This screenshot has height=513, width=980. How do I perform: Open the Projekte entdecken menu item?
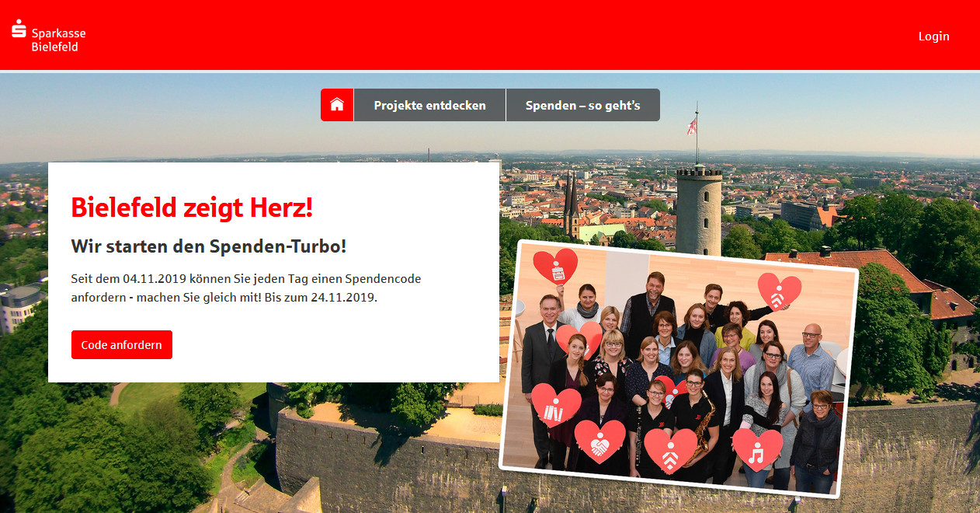click(x=429, y=105)
